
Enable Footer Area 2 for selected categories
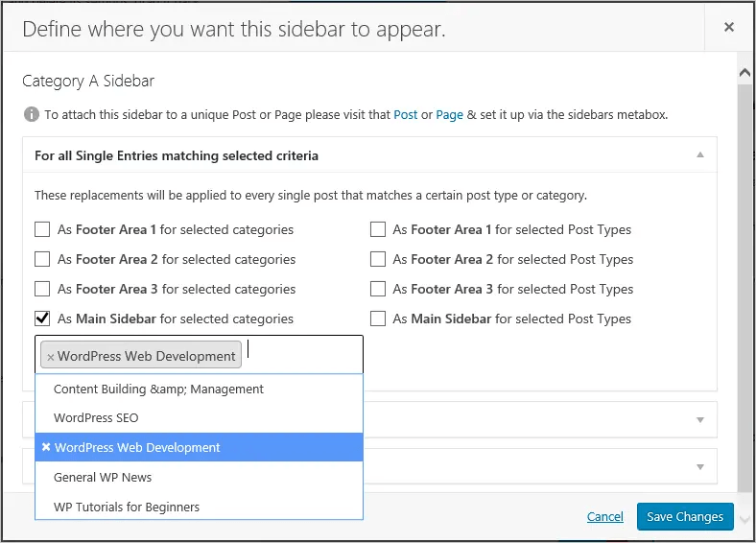pyautogui.click(x=42, y=259)
